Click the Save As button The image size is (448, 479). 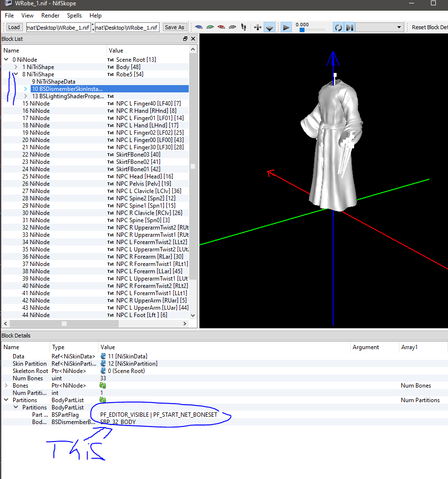(x=175, y=27)
